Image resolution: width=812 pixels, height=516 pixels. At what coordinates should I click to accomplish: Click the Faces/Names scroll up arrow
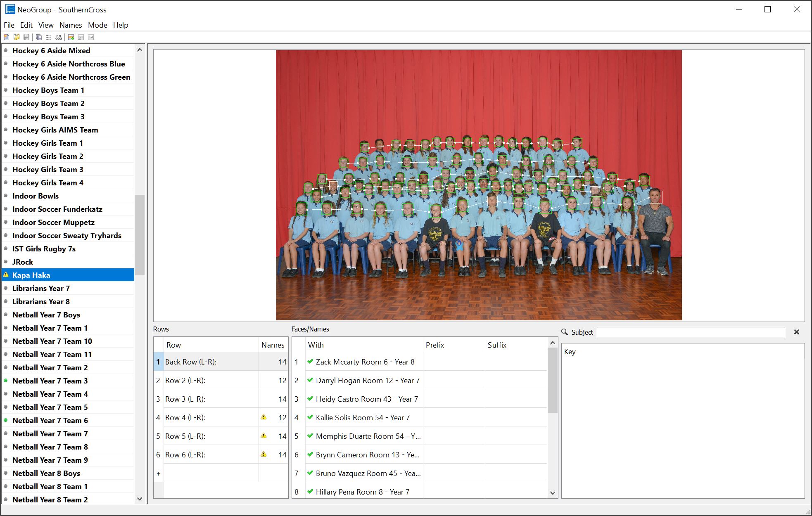click(553, 343)
